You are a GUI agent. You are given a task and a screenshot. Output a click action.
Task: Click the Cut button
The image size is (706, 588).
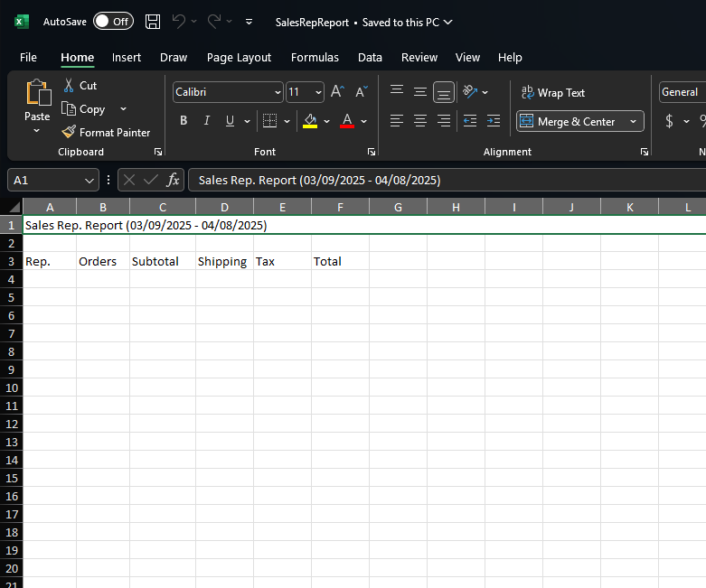[80, 86]
